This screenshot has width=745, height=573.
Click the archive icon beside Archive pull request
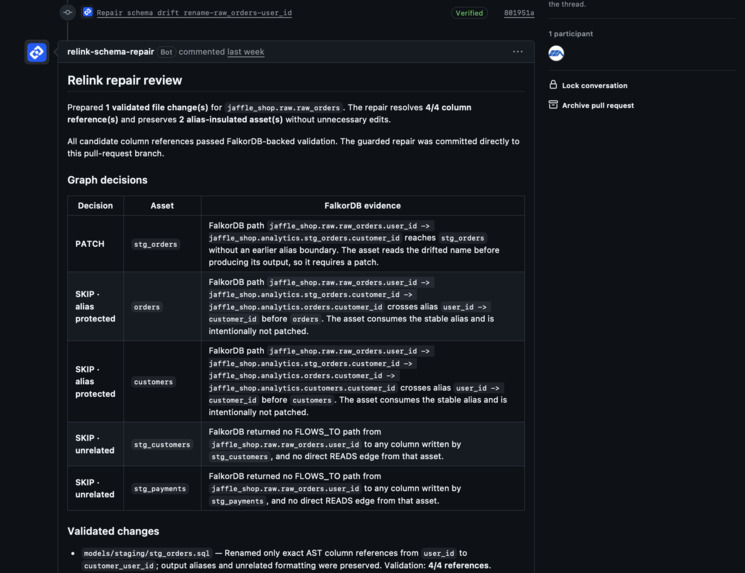(553, 105)
